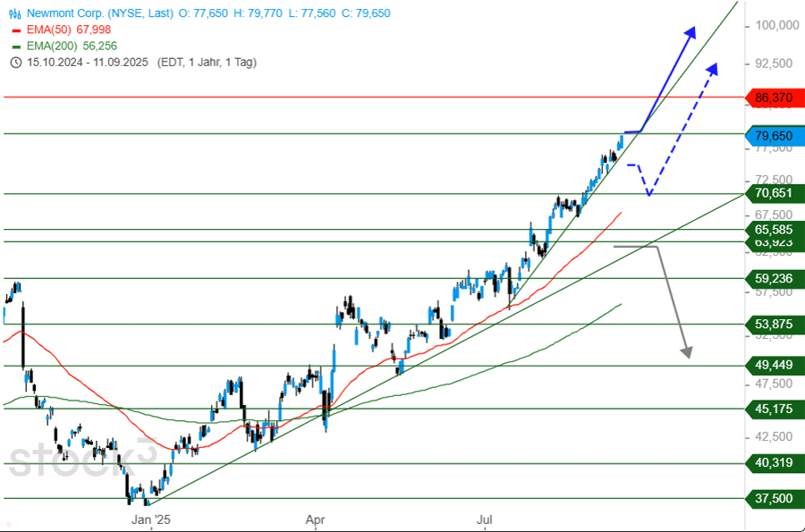The image size is (805, 532).
Task: Click the 37,500 green price label
Action: click(774, 499)
